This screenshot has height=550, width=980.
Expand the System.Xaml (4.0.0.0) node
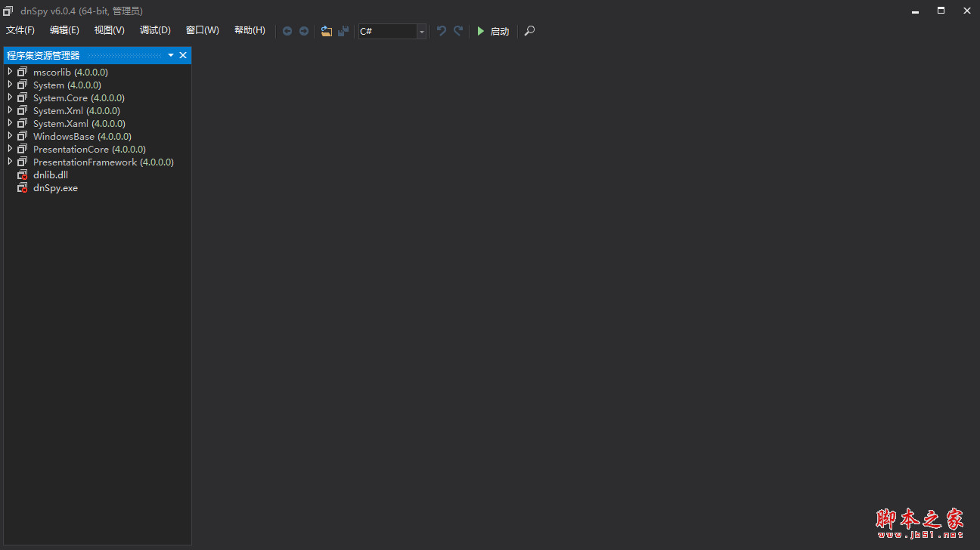[10, 123]
